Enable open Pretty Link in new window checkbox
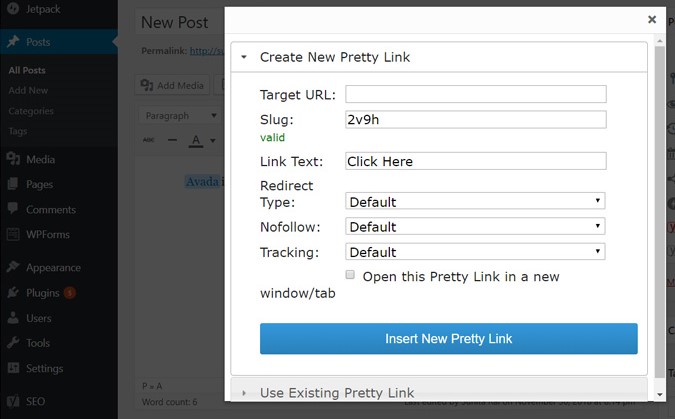 350,275
